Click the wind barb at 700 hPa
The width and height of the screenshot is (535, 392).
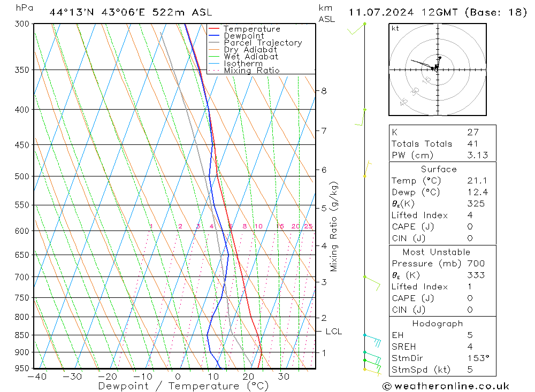pyautogui.click(x=372, y=283)
